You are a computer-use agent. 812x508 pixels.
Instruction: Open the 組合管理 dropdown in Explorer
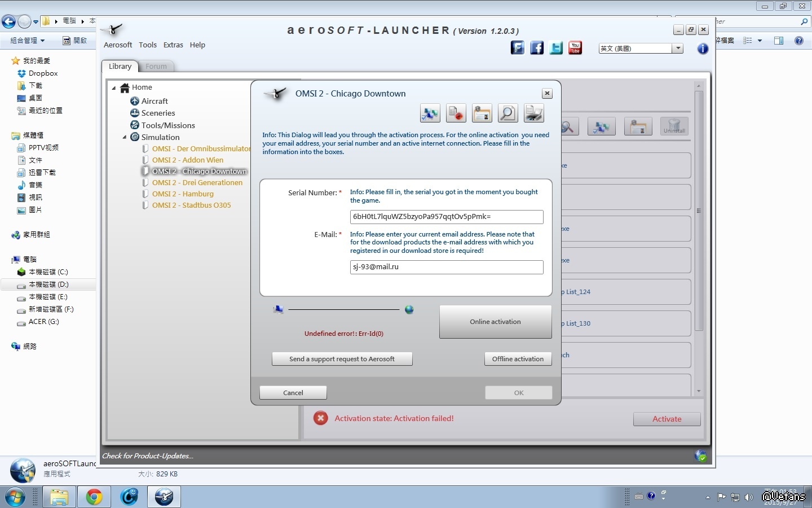coord(28,41)
